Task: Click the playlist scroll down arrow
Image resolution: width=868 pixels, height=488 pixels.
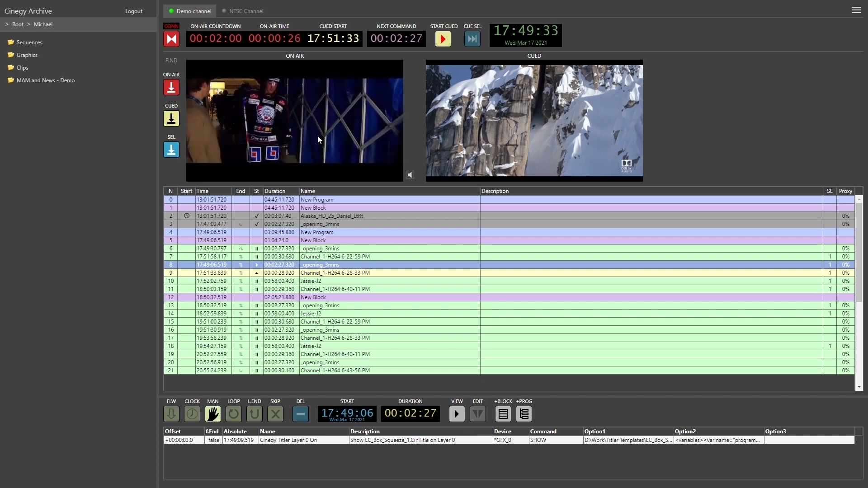Action: pos(859,387)
